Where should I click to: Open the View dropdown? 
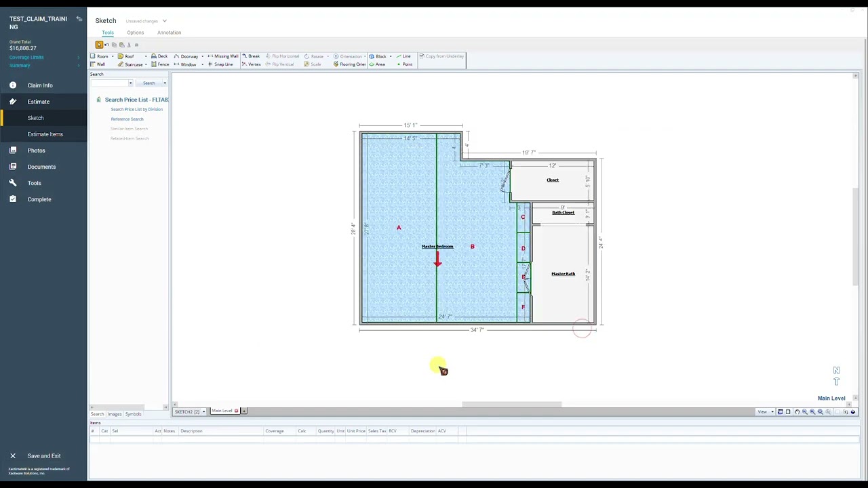point(772,412)
